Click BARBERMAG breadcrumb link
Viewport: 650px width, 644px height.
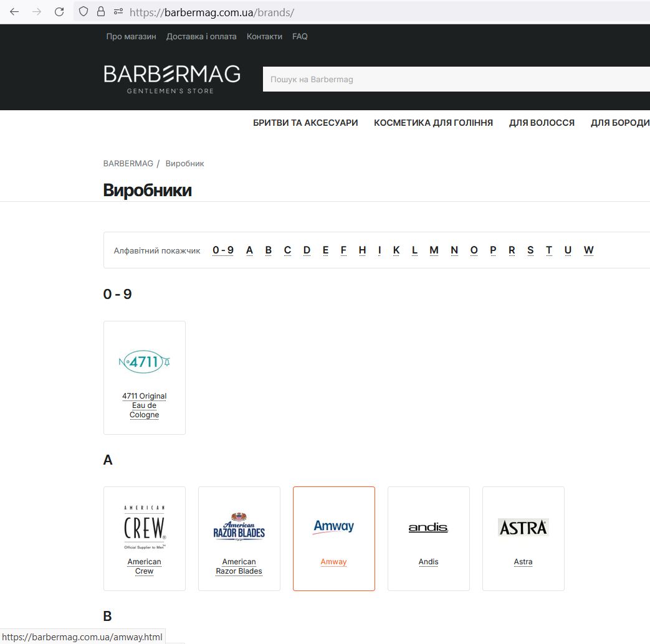[x=128, y=163]
